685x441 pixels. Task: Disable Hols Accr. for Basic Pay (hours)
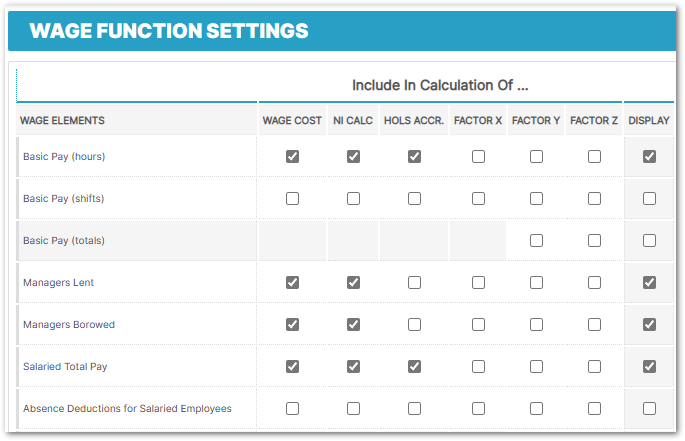pos(414,157)
